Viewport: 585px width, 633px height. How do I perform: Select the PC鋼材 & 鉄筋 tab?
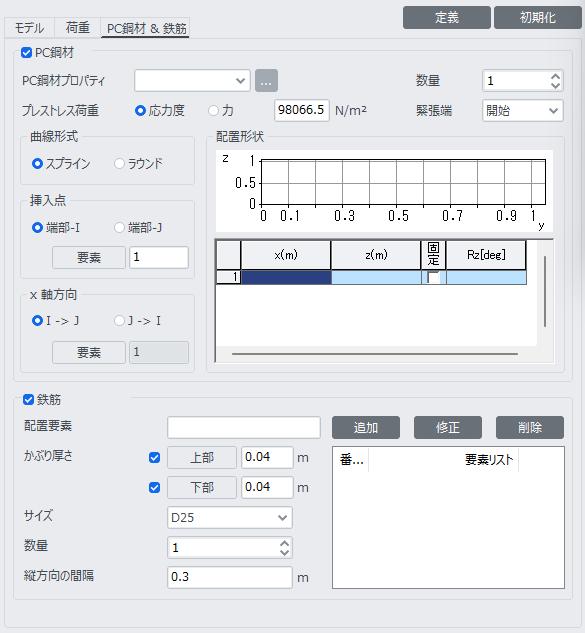pyautogui.click(x=146, y=28)
